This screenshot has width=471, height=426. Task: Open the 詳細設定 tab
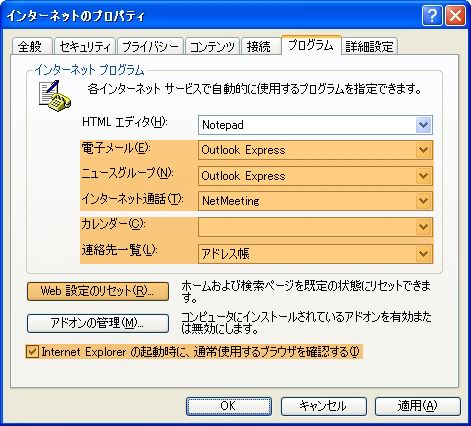[x=369, y=46]
